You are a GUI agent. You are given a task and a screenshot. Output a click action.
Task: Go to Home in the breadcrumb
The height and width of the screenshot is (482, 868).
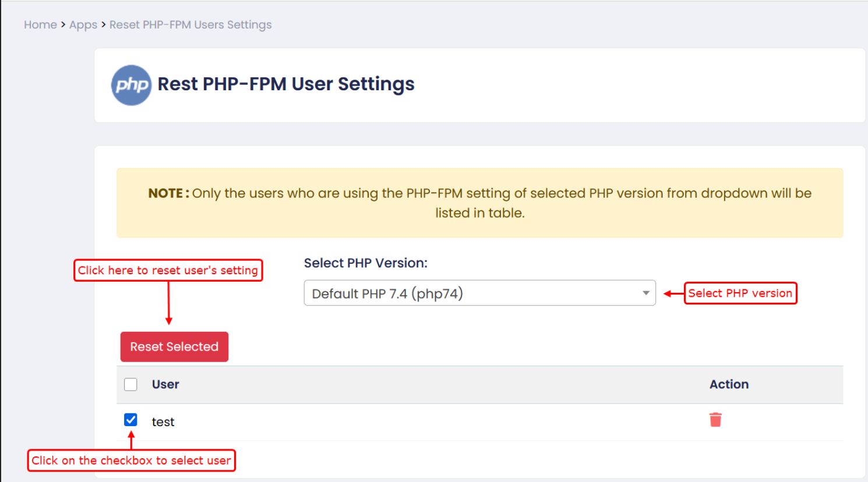pyautogui.click(x=40, y=24)
